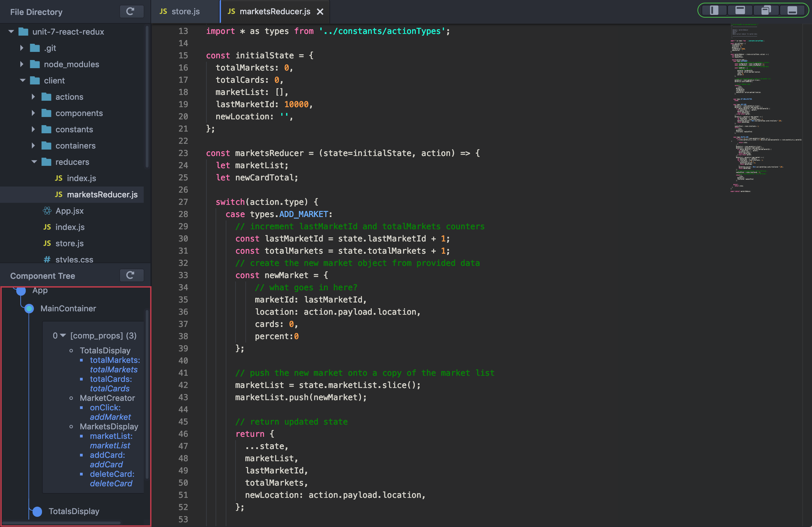
Task: Refresh the Component Tree panel
Action: (x=131, y=275)
